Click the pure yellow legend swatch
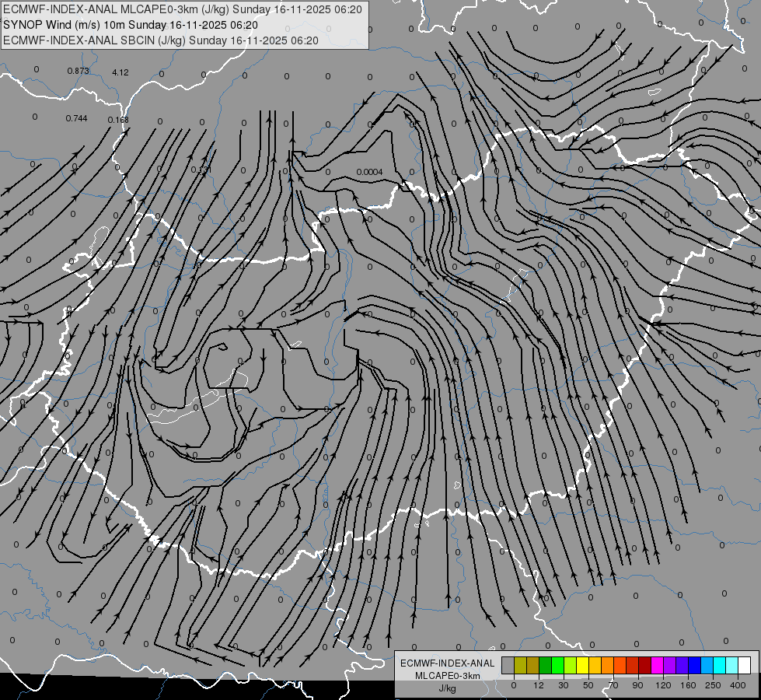The image size is (761, 700). tap(582, 665)
